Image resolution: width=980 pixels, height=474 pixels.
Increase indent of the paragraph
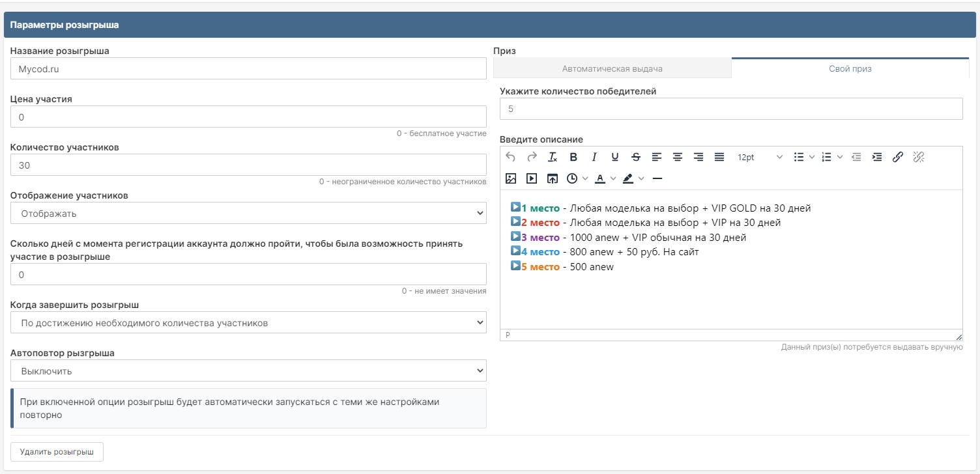(x=877, y=157)
